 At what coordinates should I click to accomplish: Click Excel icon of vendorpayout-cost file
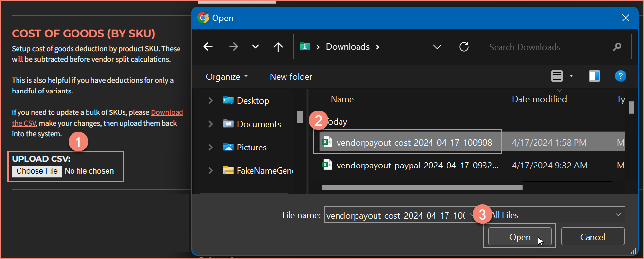327,142
